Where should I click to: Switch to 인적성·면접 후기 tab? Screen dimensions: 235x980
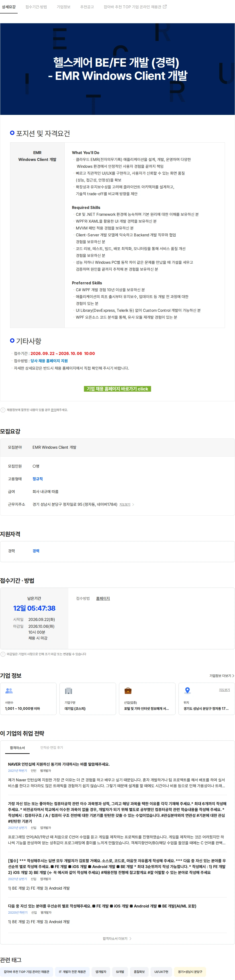(x=52, y=748)
